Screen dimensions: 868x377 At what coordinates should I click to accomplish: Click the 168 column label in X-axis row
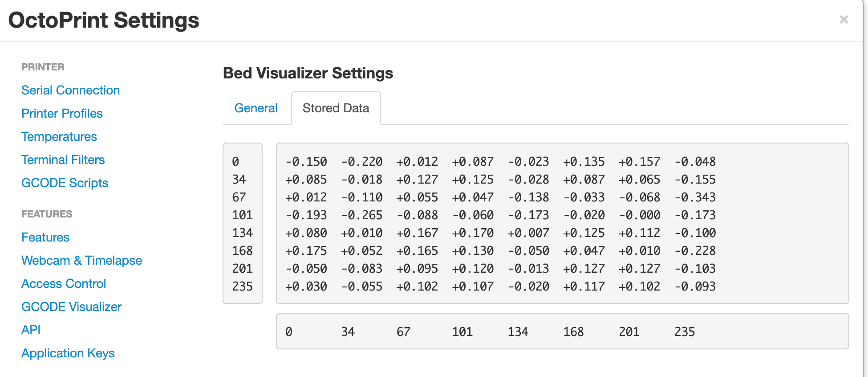(573, 332)
